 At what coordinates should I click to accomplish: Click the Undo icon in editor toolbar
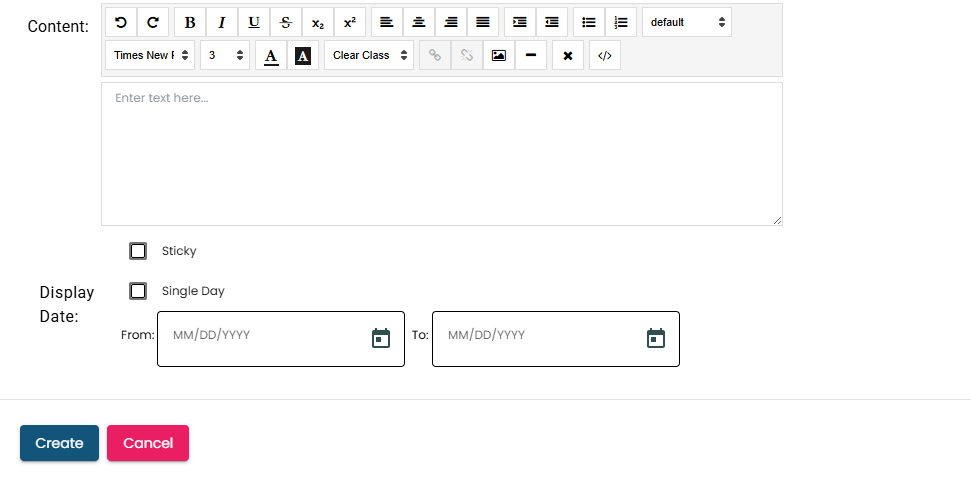121,22
